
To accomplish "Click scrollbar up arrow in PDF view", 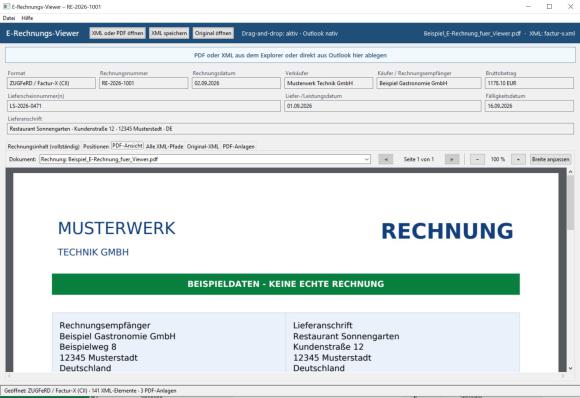I will (570, 172).
